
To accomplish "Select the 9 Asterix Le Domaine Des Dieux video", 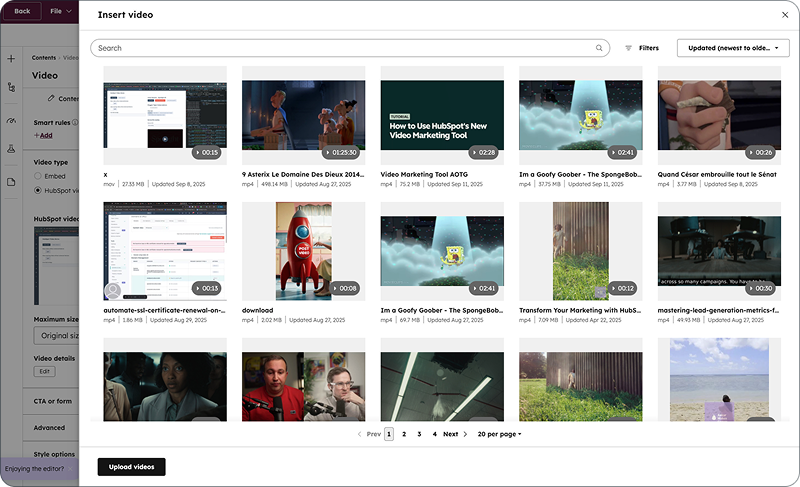I will click(x=304, y=115).
